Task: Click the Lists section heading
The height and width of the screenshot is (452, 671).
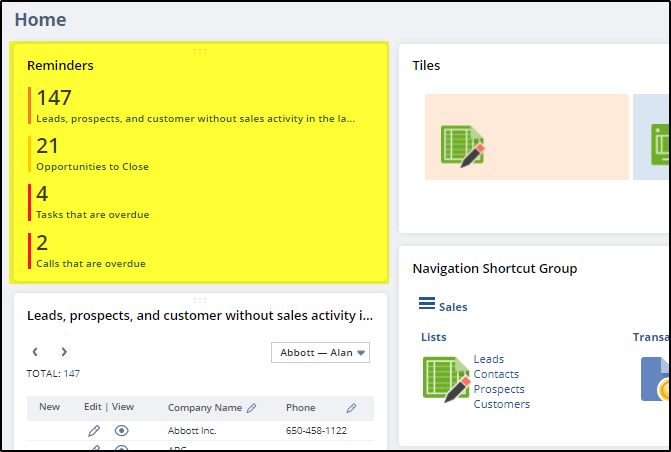Action: coord(433,337)
